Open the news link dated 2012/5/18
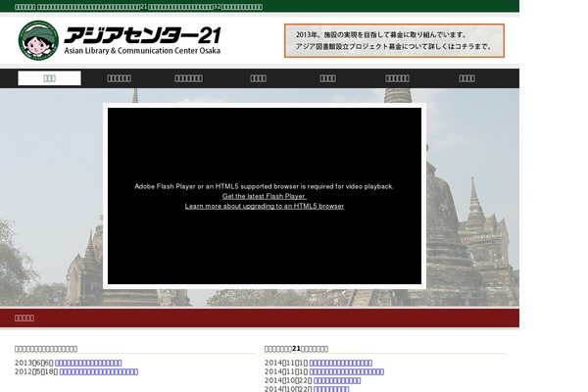 click(x=99, y=371)
